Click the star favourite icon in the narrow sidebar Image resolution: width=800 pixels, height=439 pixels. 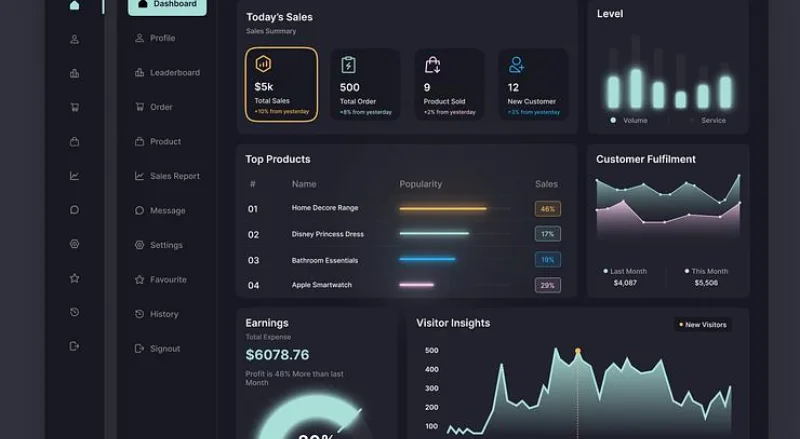[x=74, y=278]
